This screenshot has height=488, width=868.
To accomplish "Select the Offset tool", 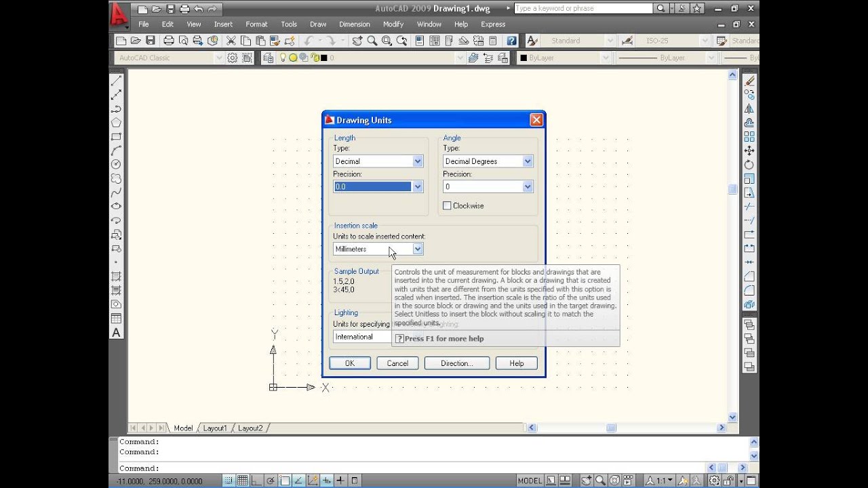I will click(x=749, y=123).
